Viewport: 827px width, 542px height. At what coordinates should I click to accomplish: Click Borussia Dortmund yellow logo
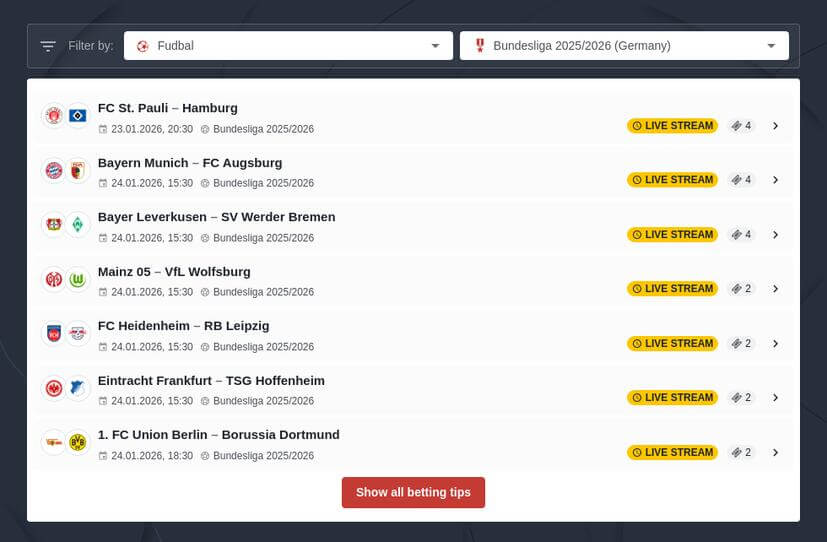pos(78,442)
